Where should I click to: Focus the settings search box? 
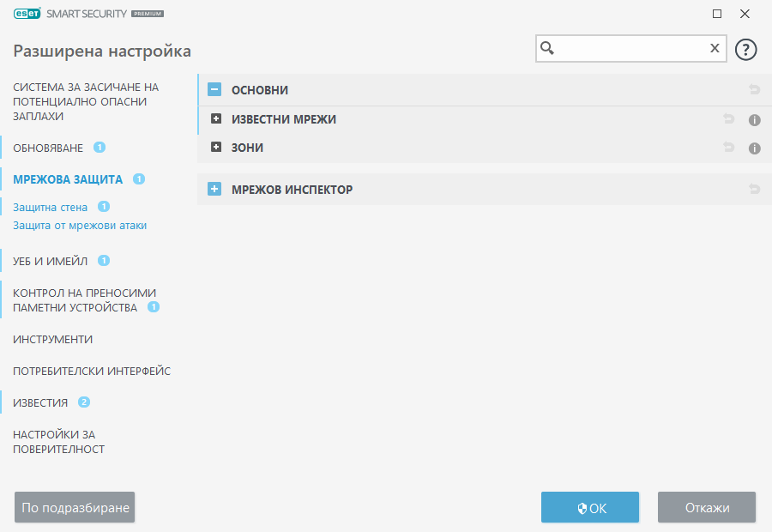click(x=630, y=48)
